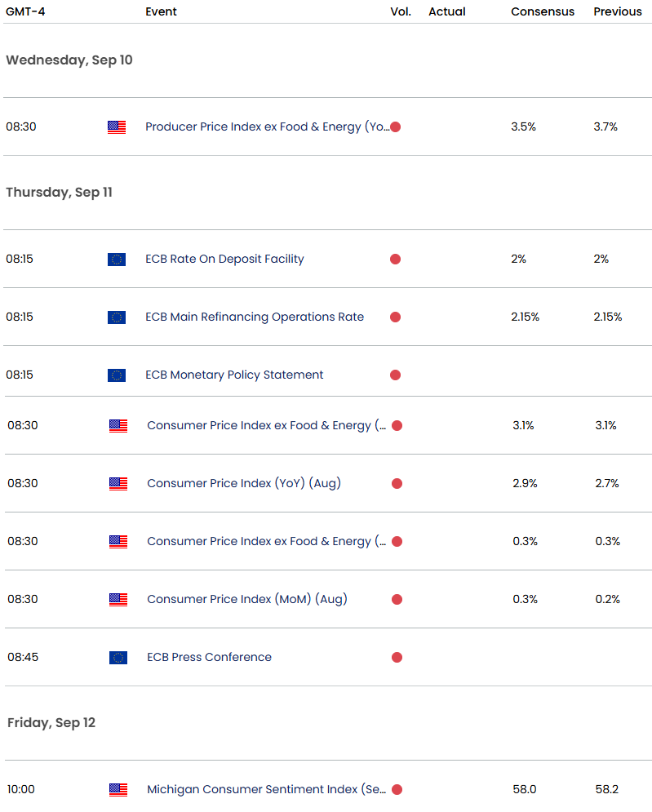Image resolution: width=652 pixels, height=812 pixels.
Task: Click the Previous column header
Action: 618,11
